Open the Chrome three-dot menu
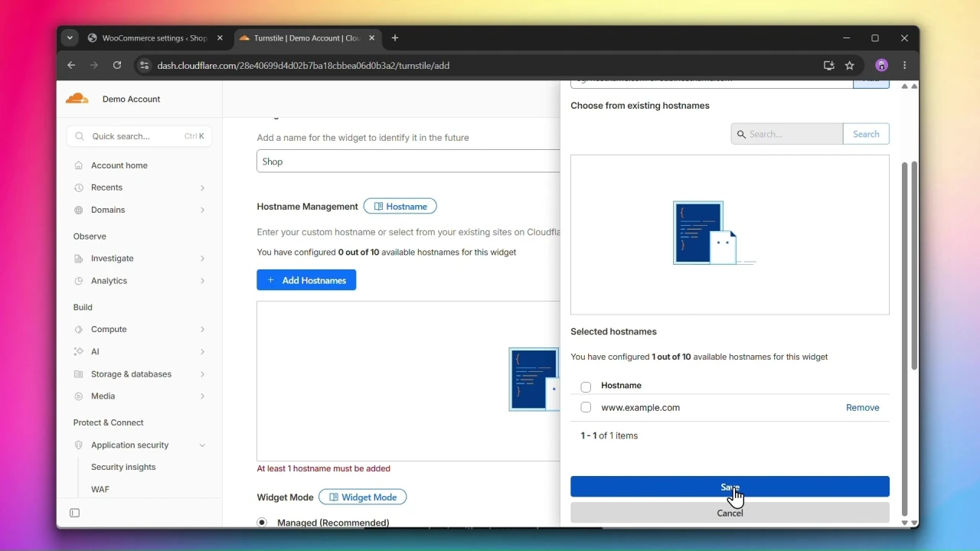 click(x=905, y=66)
